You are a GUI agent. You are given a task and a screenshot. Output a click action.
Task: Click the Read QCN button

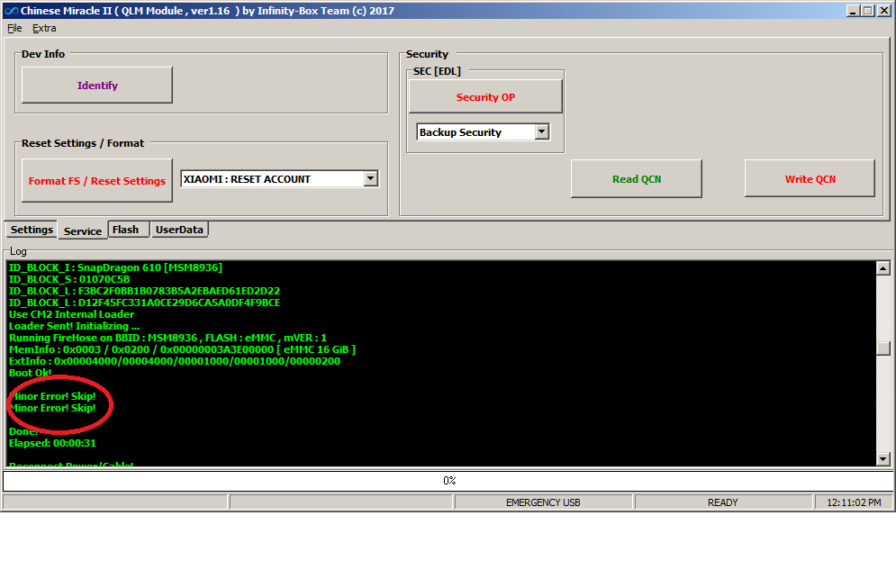click(x=637, y=179)
